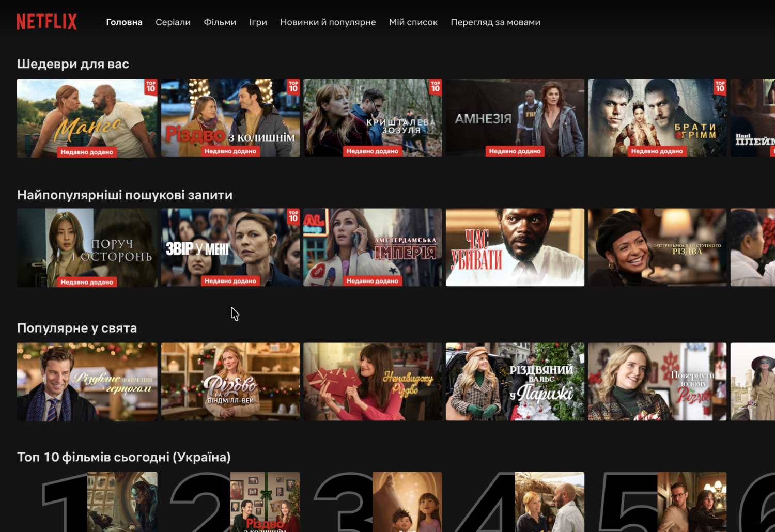Open Різдвяний вальс у Парижі thumbnail
Image resolution: width=775 pixels, height=532 pixels.
pos(515,382)
